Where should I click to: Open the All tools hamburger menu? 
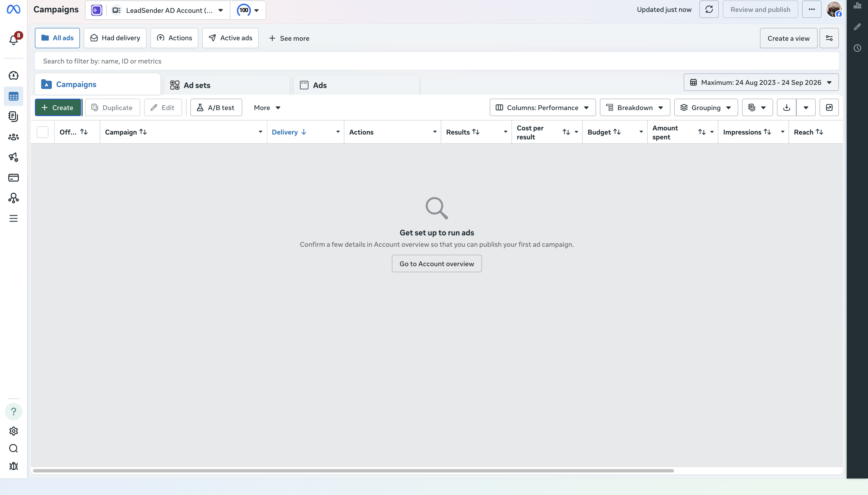tap(14, 218)
